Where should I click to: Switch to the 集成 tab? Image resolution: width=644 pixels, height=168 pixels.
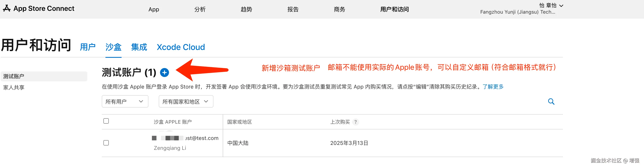click(x=139, y=47)
